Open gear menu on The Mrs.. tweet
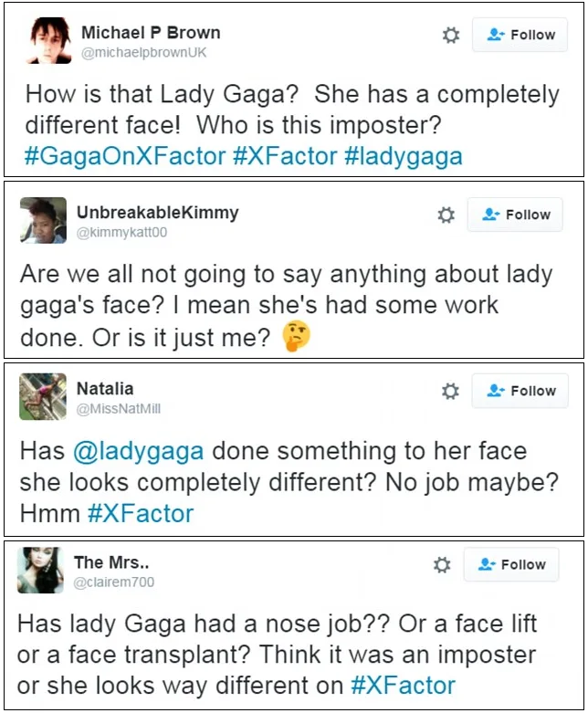 point(442,565)
